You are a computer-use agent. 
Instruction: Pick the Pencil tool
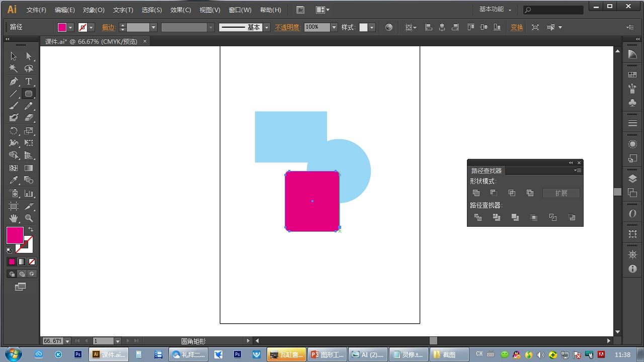(29, 106)
